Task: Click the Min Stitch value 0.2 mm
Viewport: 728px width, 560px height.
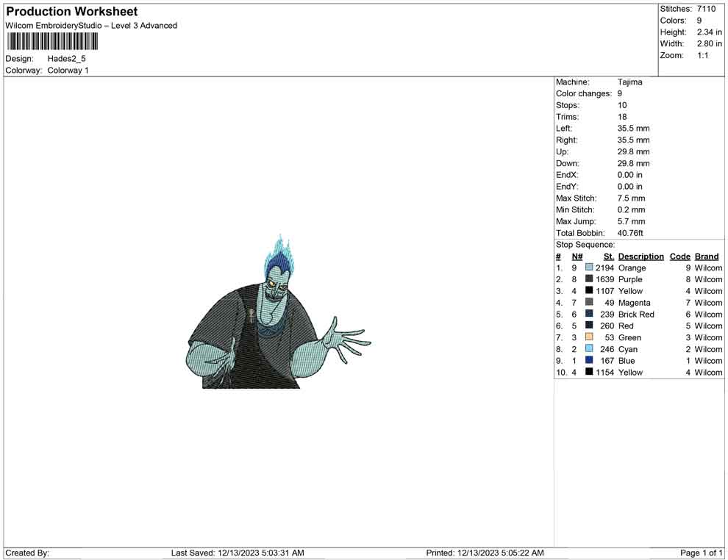Action: pyautogui.click(x=632, y=209)
